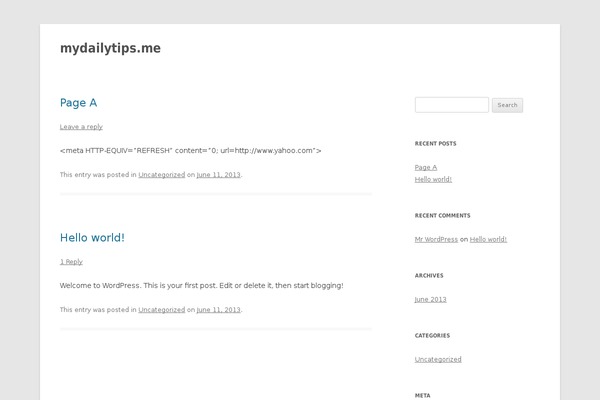600x400 pixels.
Task: Click the ARCHIVES heading
Action: click(x=429, y=276)
